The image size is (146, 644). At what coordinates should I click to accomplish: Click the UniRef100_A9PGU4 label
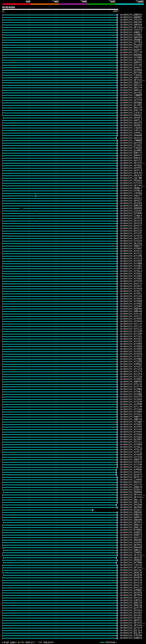(x=131, y=25)
